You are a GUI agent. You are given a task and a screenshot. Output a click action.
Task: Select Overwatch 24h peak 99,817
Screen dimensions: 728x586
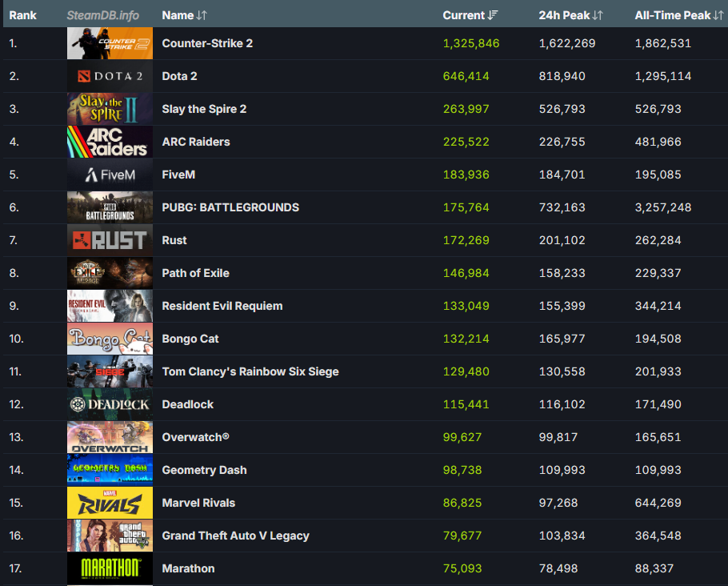click(558, 437)
